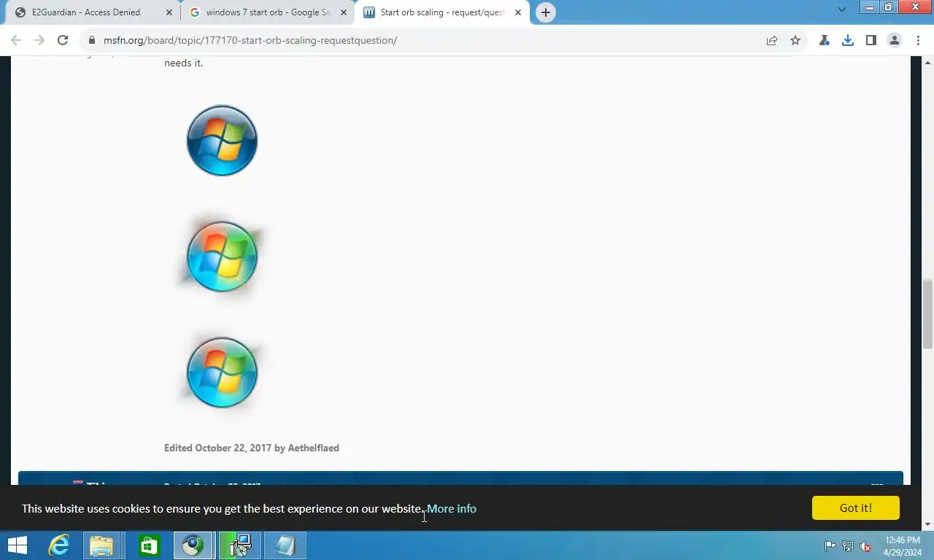Reload the current page
The image size is (934, 560).
[63, 40]
